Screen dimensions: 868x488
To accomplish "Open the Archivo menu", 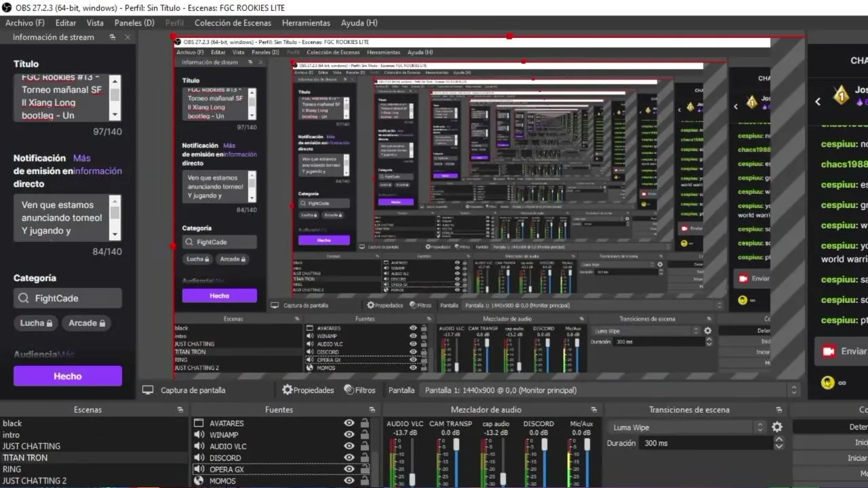I will point(25,23).
